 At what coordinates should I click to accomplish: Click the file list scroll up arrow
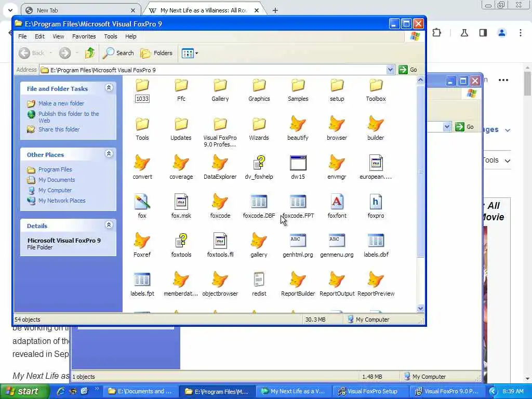420,80
